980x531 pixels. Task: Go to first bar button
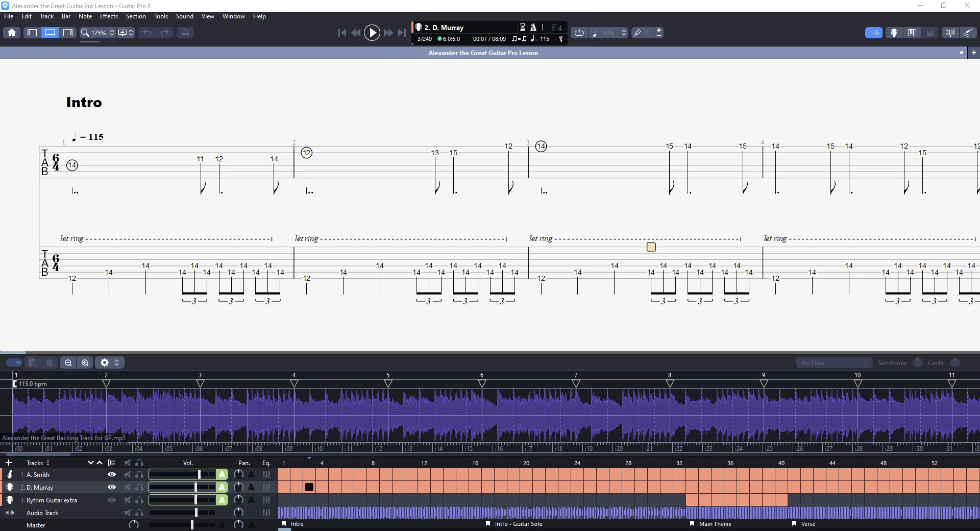point(342,33)
